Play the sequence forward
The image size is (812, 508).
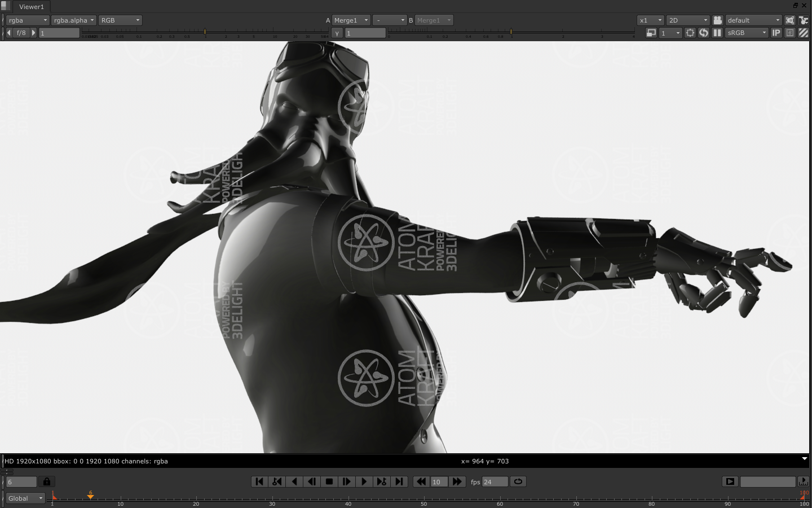point(364,481)
